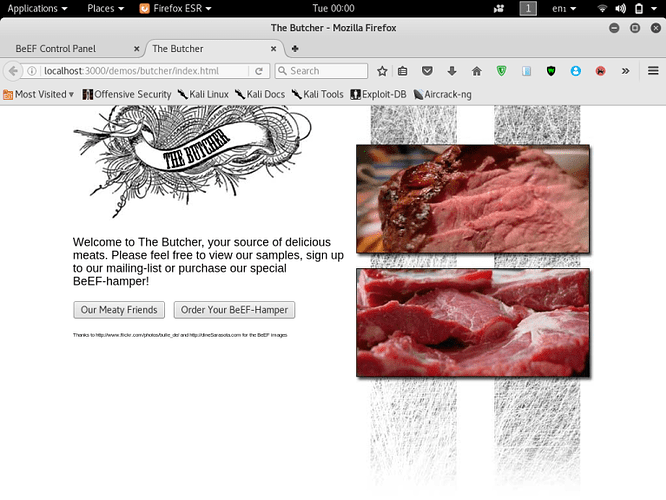Click the reload page button
Screen dimensions: 666x500
pos(259,71)
